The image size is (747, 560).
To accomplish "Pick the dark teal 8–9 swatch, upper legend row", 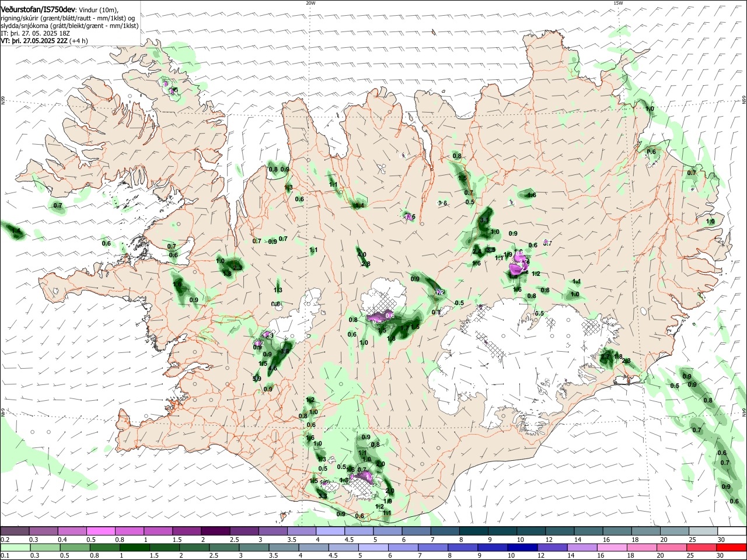I will (474, 531).
